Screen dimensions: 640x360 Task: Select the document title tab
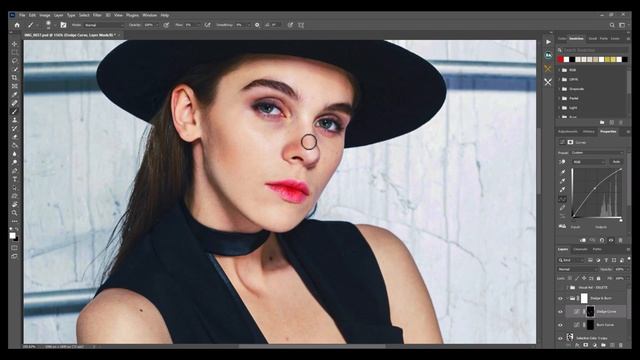point(69,35)
